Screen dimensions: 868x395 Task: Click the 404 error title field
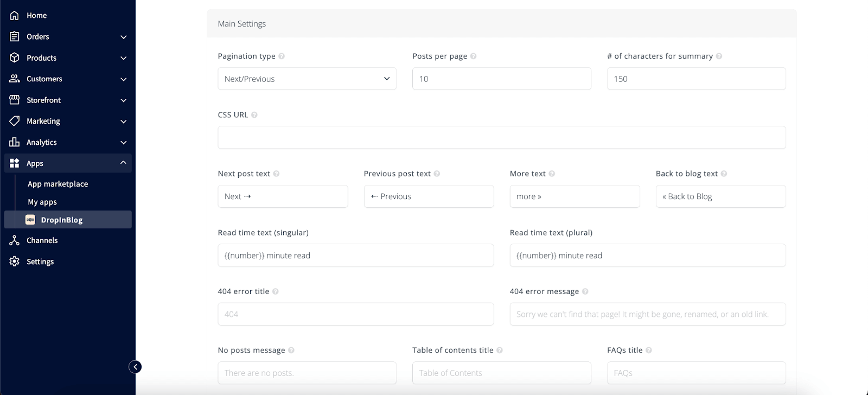click(x=356, y=314)
